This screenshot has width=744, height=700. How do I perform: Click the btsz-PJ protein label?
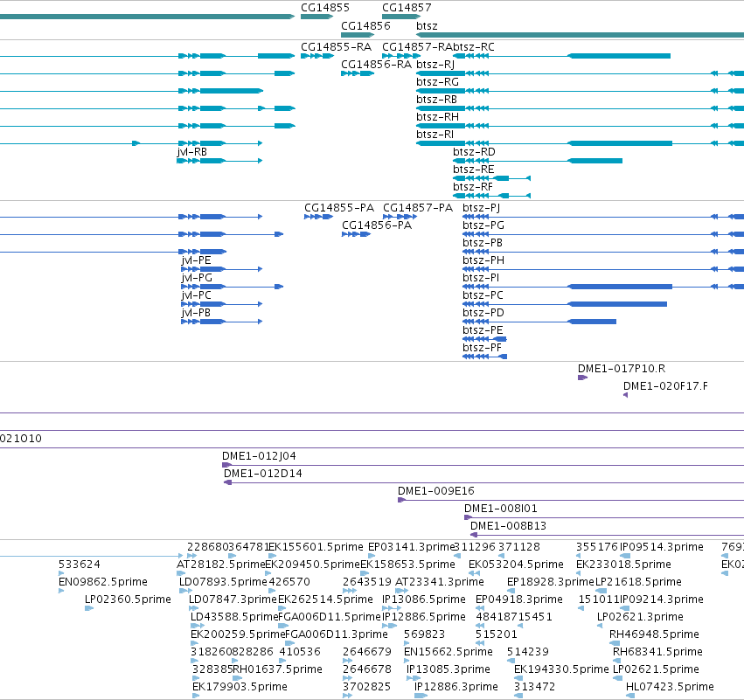tap(481, 208)
